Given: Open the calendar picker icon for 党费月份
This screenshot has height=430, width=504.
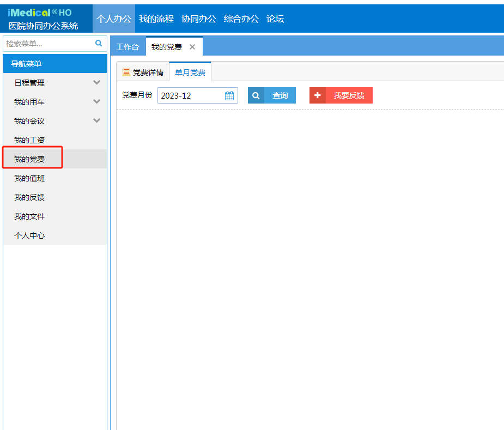Looking at the screenshot, I should coord(229,96).
